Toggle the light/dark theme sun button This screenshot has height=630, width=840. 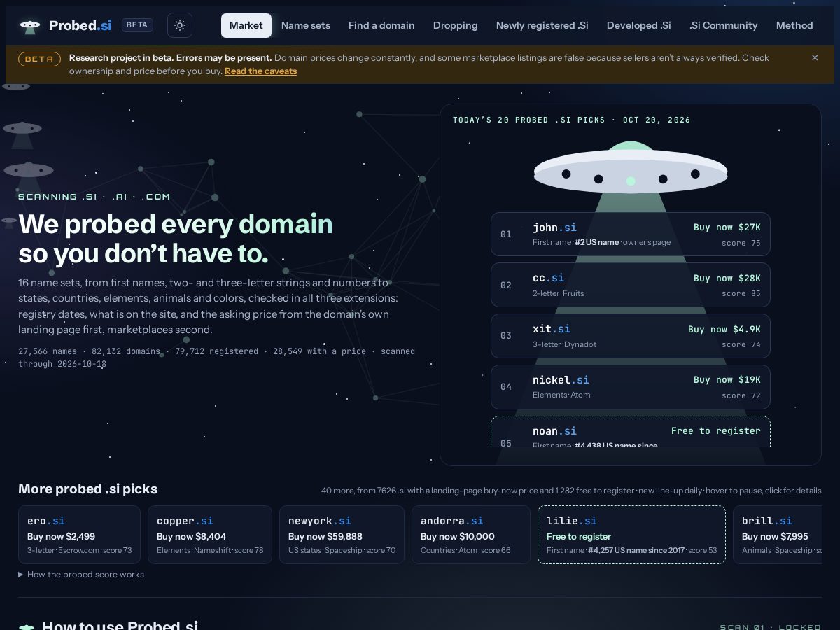click(x=180, y=25)
